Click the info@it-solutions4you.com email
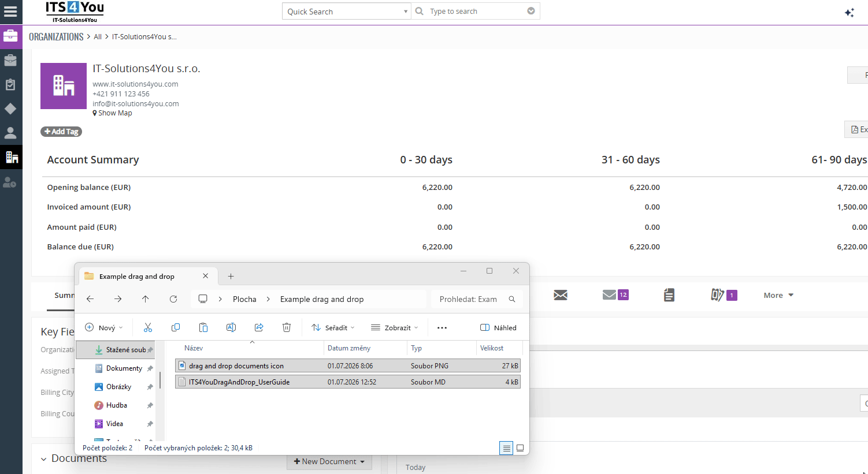This screenshot has height=474, width=868. (x=136, y=103)
